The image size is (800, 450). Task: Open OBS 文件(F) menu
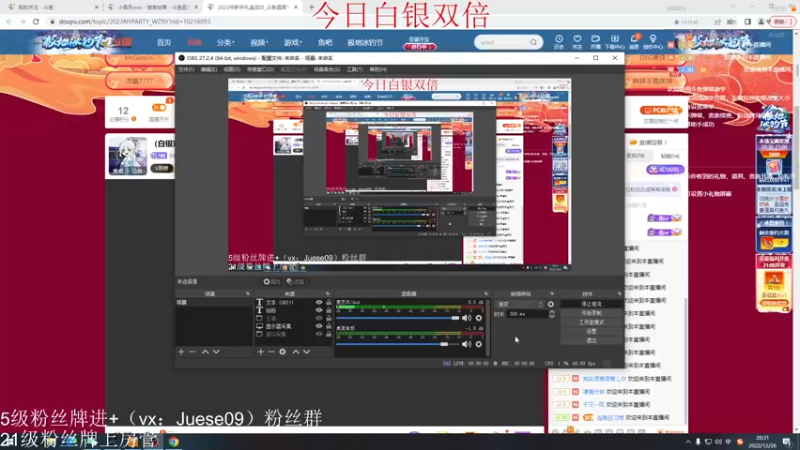(186, 69)
